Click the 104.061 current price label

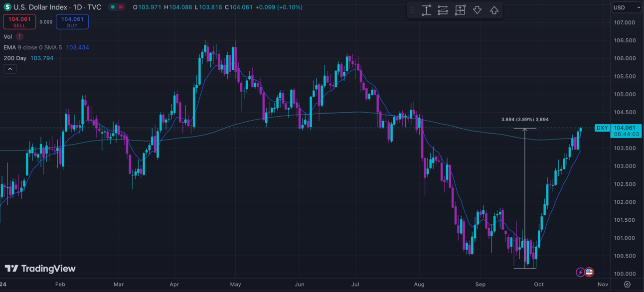pyautogui.click(x=625, y=128)
